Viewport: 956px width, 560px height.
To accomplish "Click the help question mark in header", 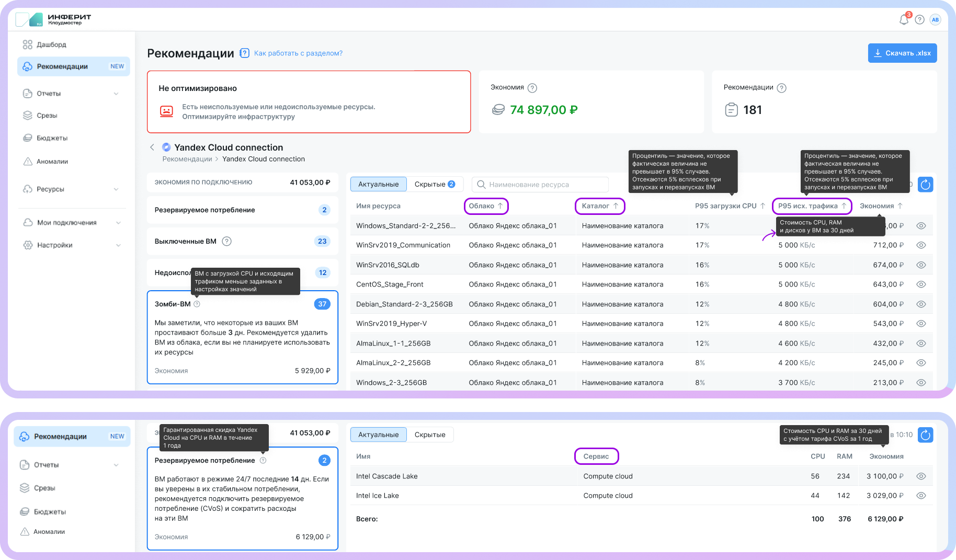I will point(920,20).
